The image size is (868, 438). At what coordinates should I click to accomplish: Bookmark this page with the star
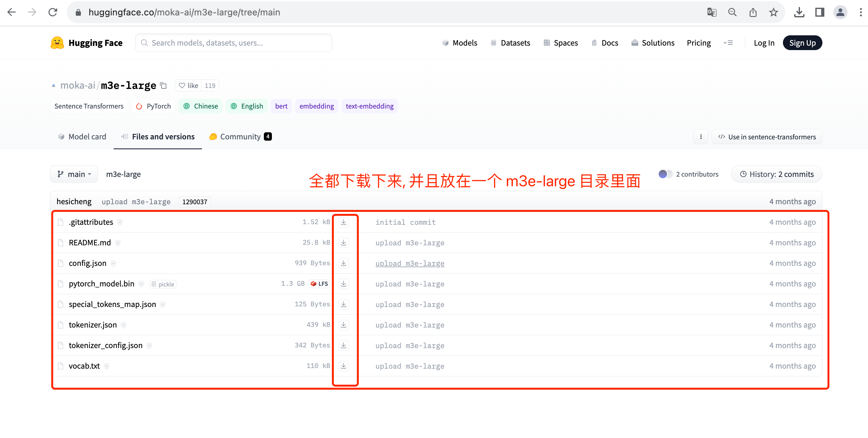[x=773, y=13]
